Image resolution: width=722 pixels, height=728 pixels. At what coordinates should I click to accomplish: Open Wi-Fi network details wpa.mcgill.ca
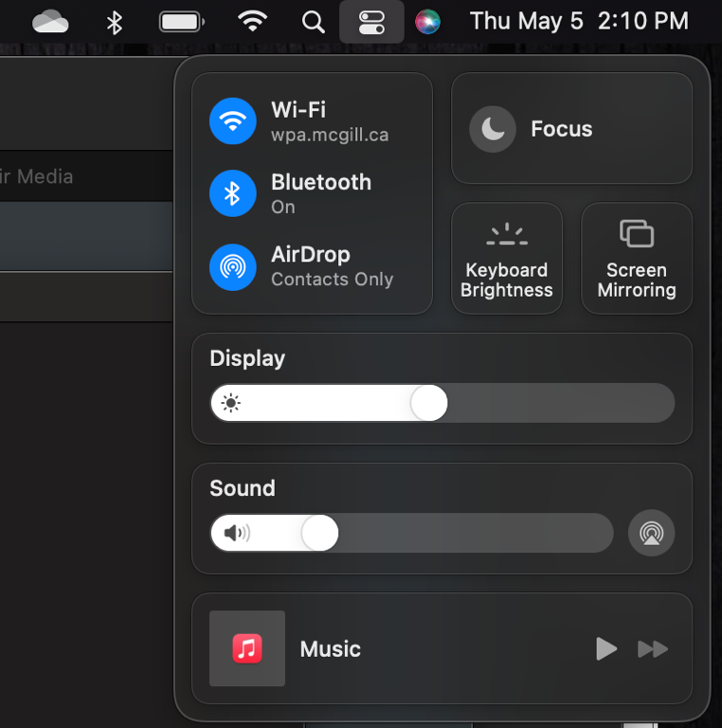[330, 136]
